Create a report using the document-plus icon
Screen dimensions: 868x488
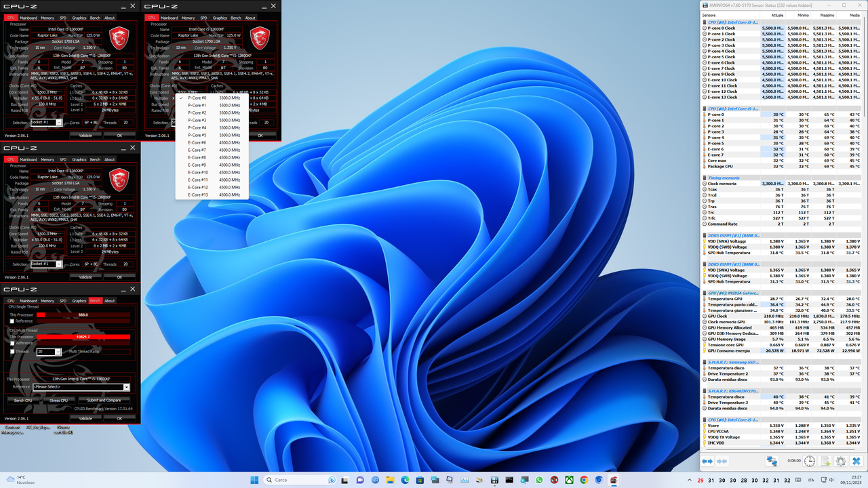click(826, 461)
